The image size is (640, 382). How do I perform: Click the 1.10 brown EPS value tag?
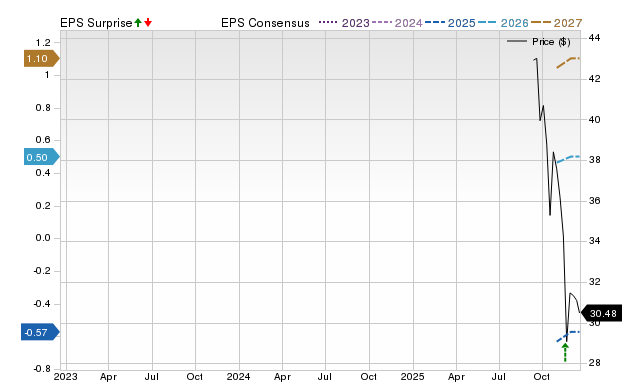(42, 59)
